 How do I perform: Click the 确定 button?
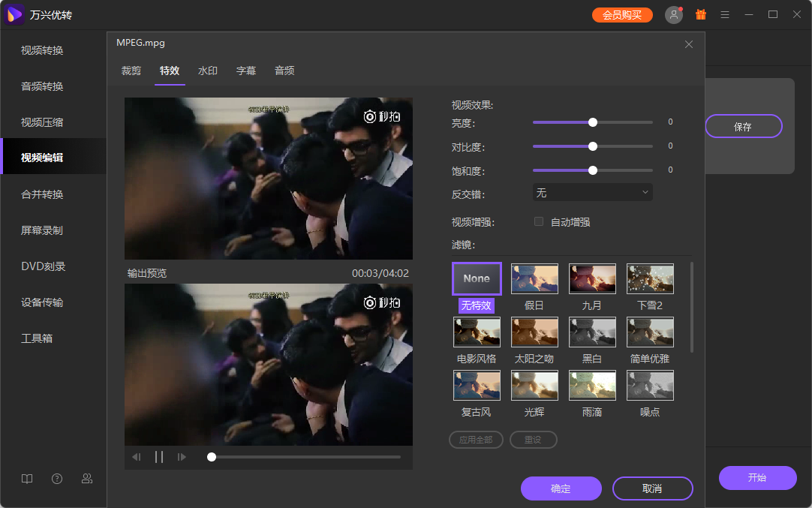tap(561, 488)
